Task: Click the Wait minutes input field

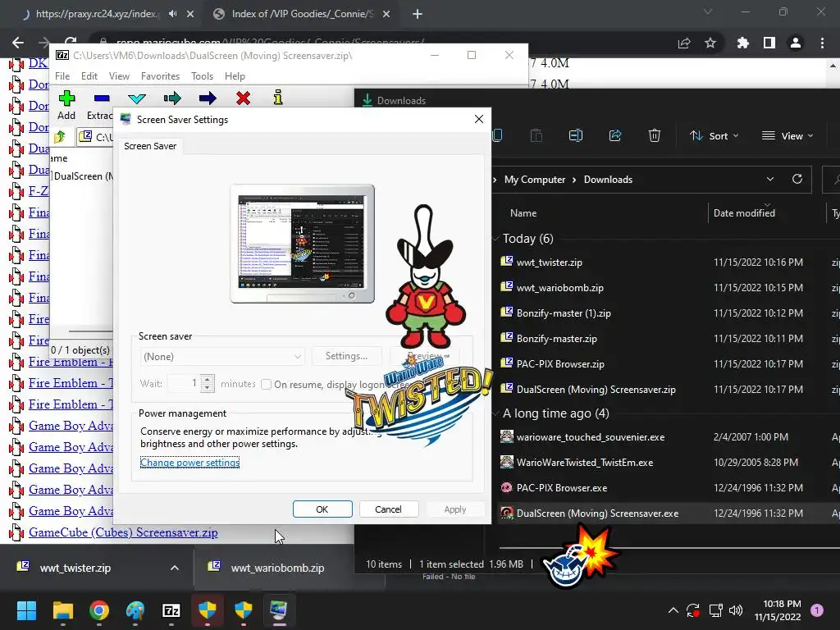Action: pyautogui.click(x=185, y=383)
